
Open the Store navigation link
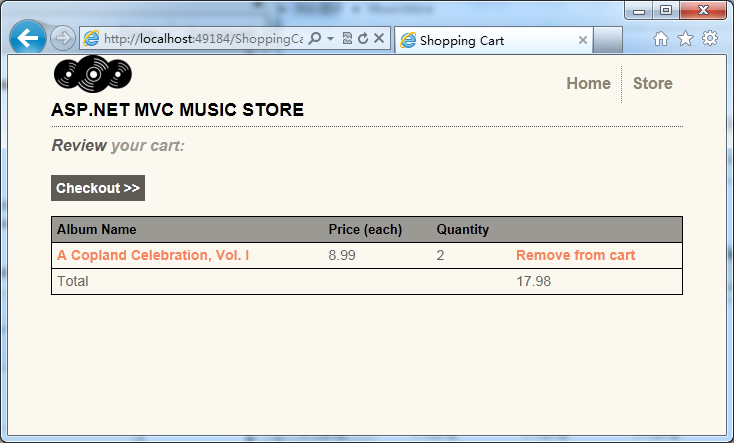pos(653,83)
